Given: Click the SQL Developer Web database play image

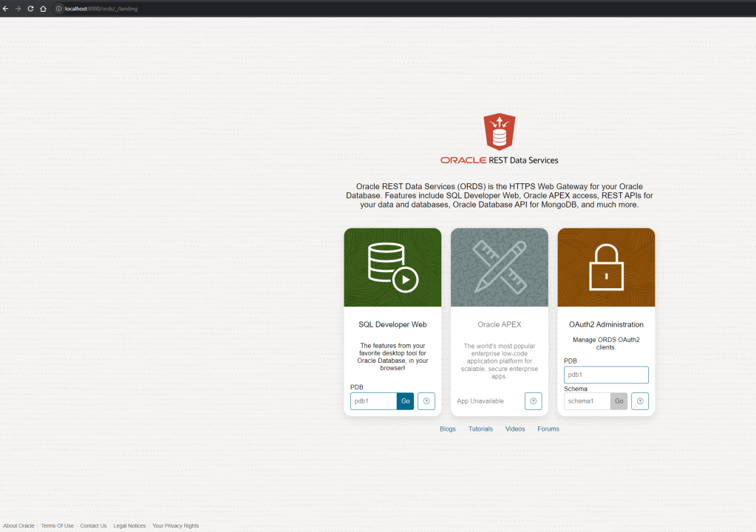Looking at the screenshot, I should (x=392, y=267).
